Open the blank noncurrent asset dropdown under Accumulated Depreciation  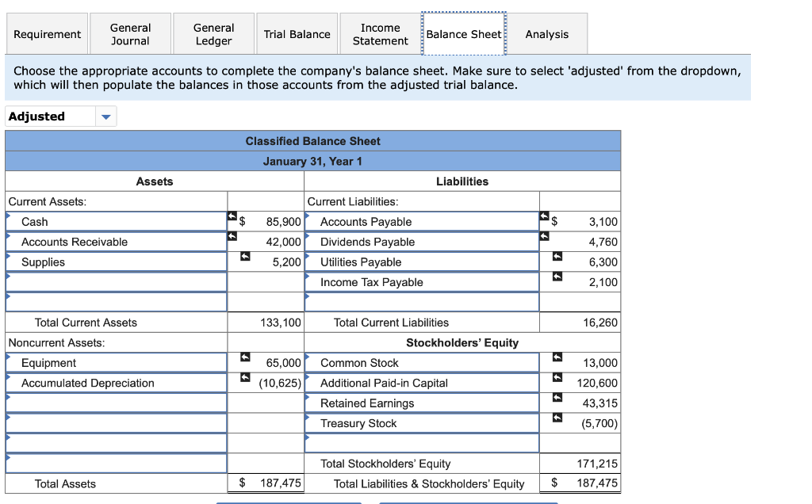coord(116,403)
